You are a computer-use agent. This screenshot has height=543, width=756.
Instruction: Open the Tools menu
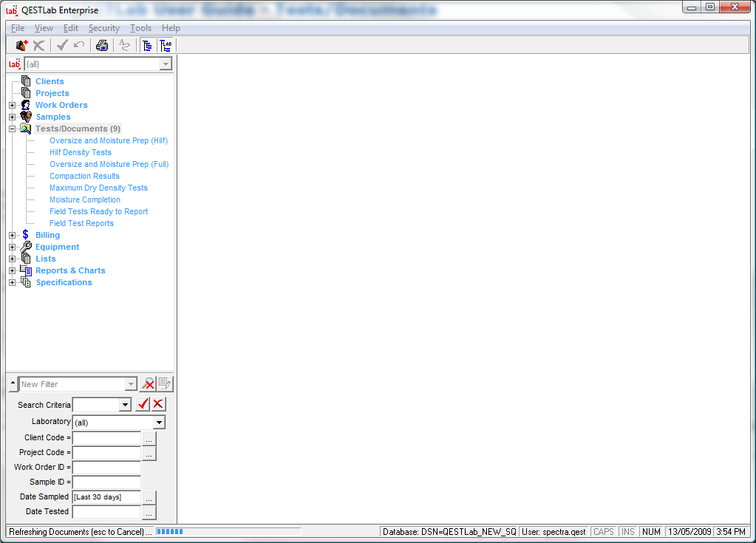(140, 28)
